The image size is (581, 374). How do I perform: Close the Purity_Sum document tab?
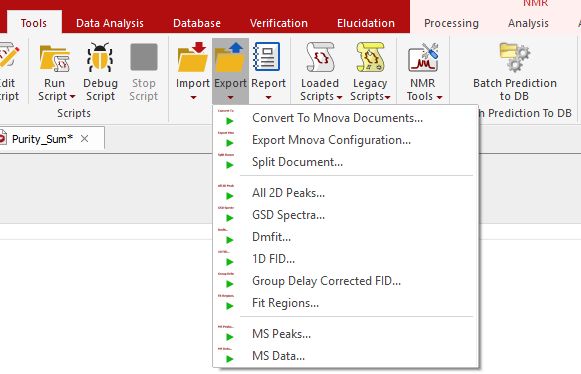coord(84,139)
